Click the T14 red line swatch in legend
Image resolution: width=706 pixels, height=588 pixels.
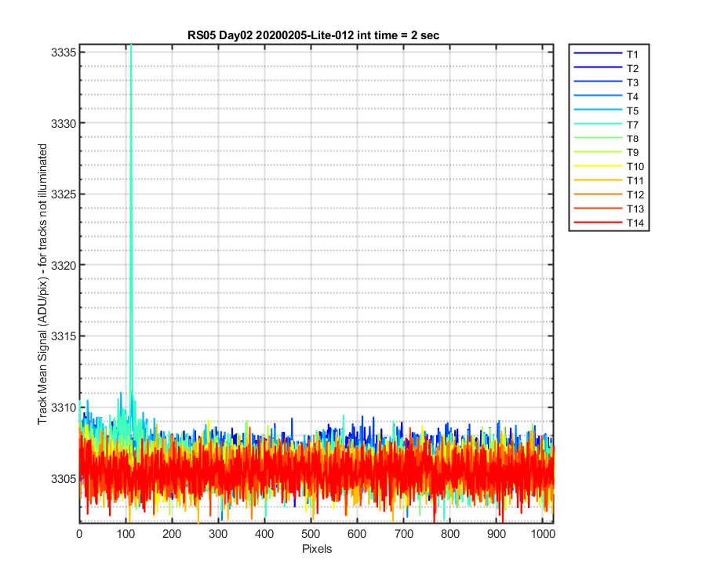pyautogui.click(x=598, y=222)
